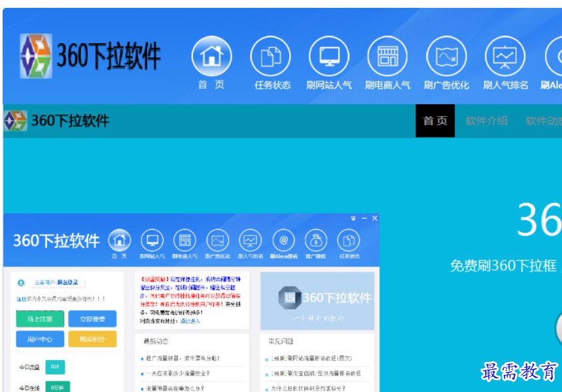Viewport: 562px width, 392px height.
Task: Click 刷广告优化 icon in embedded software window
Action: tap(218, 240)
